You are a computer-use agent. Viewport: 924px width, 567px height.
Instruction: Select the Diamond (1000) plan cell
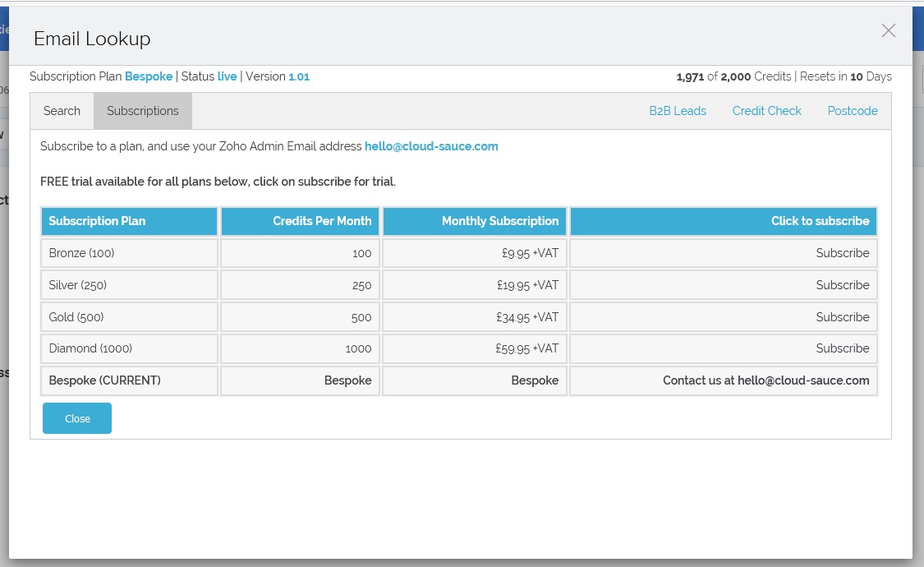tap(130, 348)
